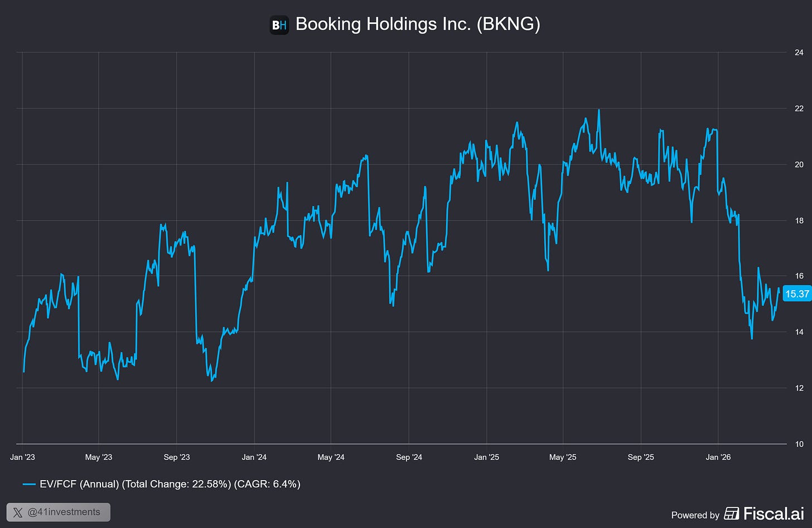Click the 20 y-axis value
Viewport: 812px width, 528px height.
point(799,165)
